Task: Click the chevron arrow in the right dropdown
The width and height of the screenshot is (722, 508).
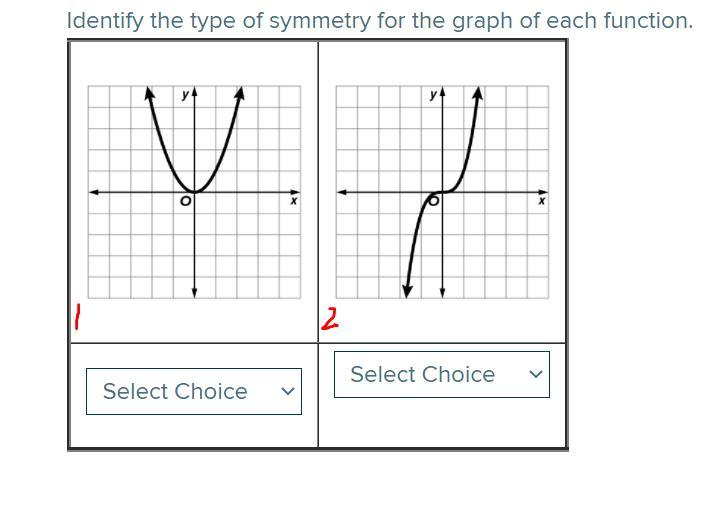Action: click(536, 374)
